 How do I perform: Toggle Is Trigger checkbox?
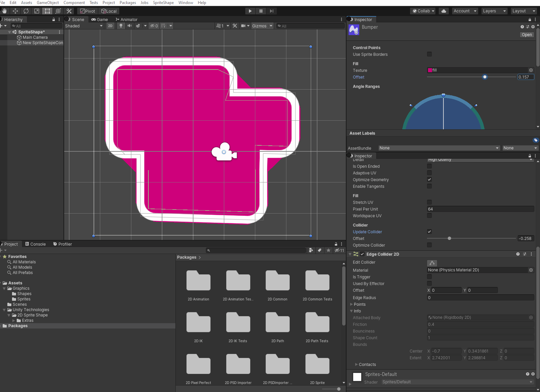tap(429, 277)
